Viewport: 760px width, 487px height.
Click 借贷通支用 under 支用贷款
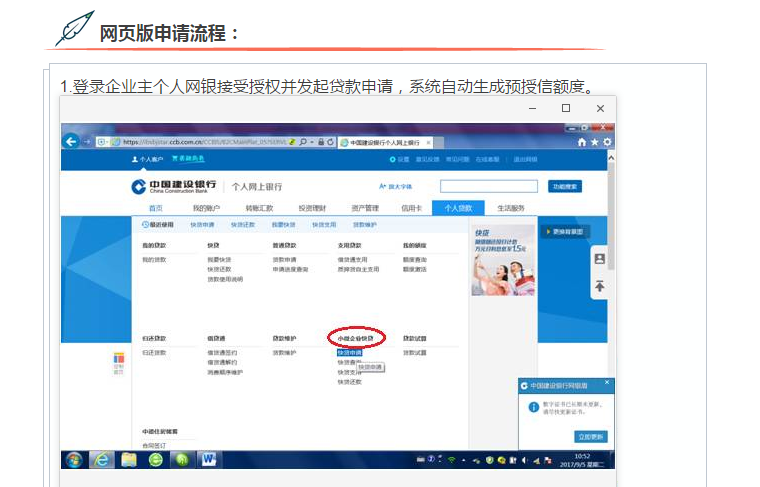tap(352, 260)
